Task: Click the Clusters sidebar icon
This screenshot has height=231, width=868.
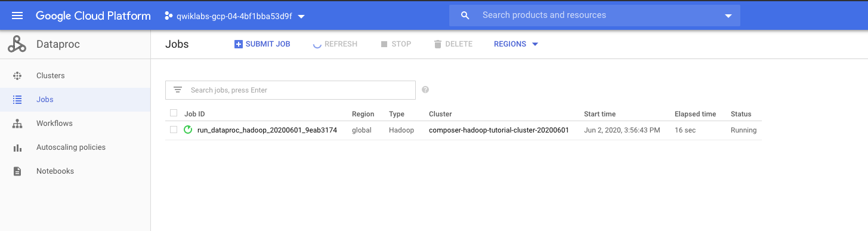Action: click(17, 76)
